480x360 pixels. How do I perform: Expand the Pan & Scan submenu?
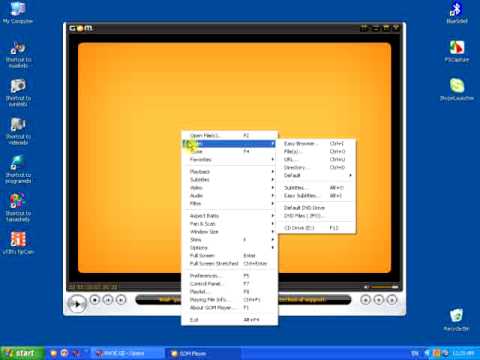[229, 224]
